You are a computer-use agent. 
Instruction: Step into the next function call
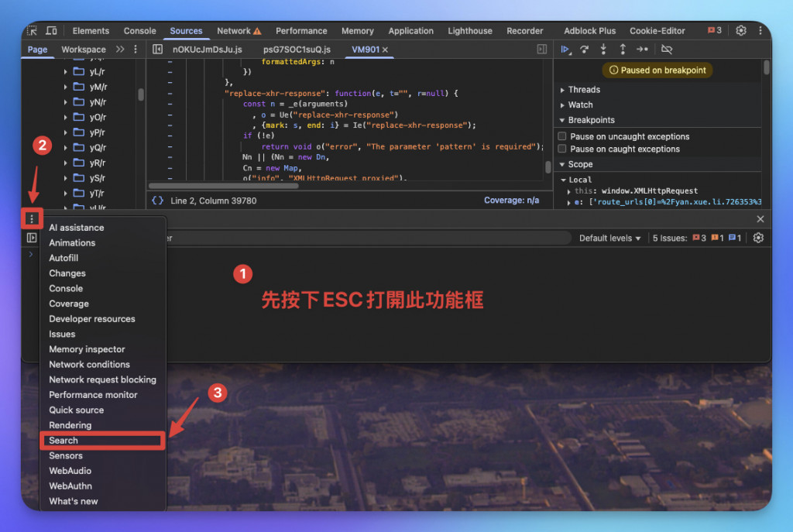(603, 49)
